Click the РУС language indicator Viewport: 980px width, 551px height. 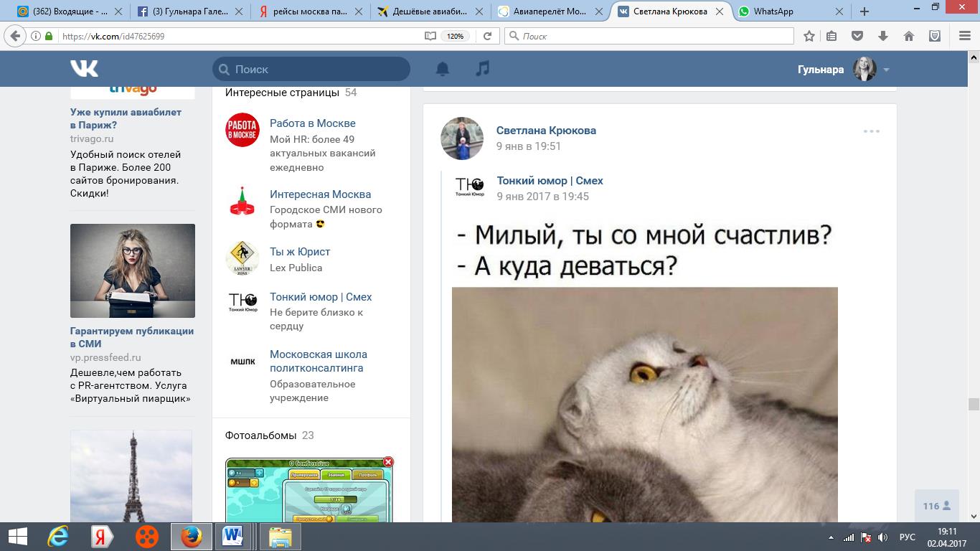[908, 537]
